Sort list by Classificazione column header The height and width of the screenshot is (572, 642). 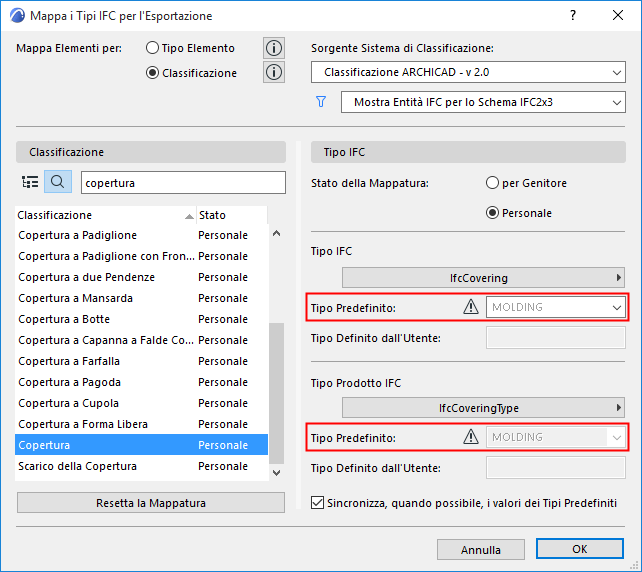pyautogui.click(x=100, y=215)
